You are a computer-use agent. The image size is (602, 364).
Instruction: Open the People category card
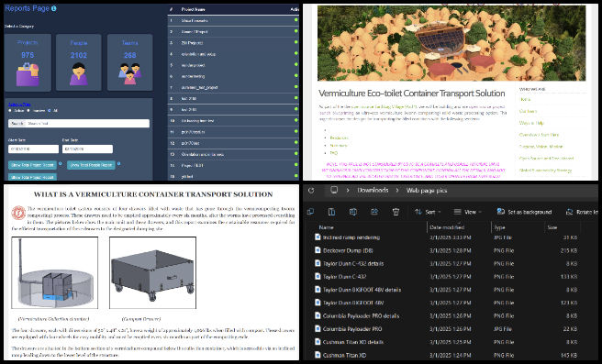(79, 62)
